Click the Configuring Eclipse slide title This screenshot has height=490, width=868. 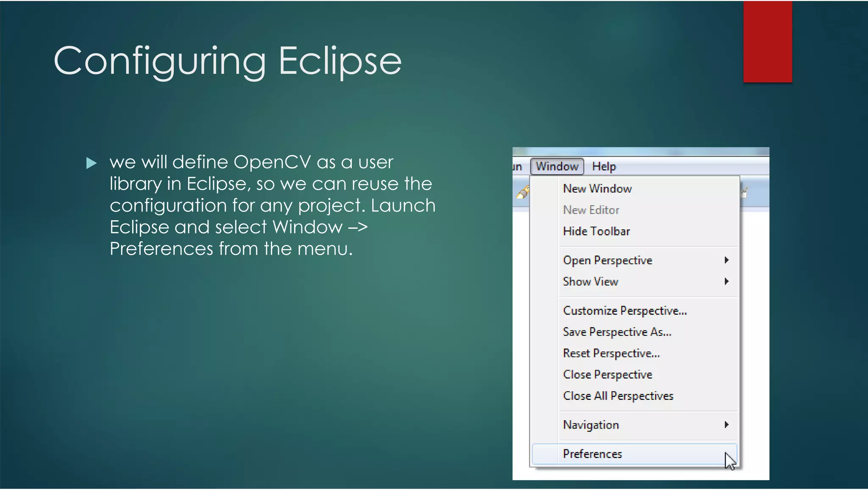pyautogui.click(x=228, y=61)
